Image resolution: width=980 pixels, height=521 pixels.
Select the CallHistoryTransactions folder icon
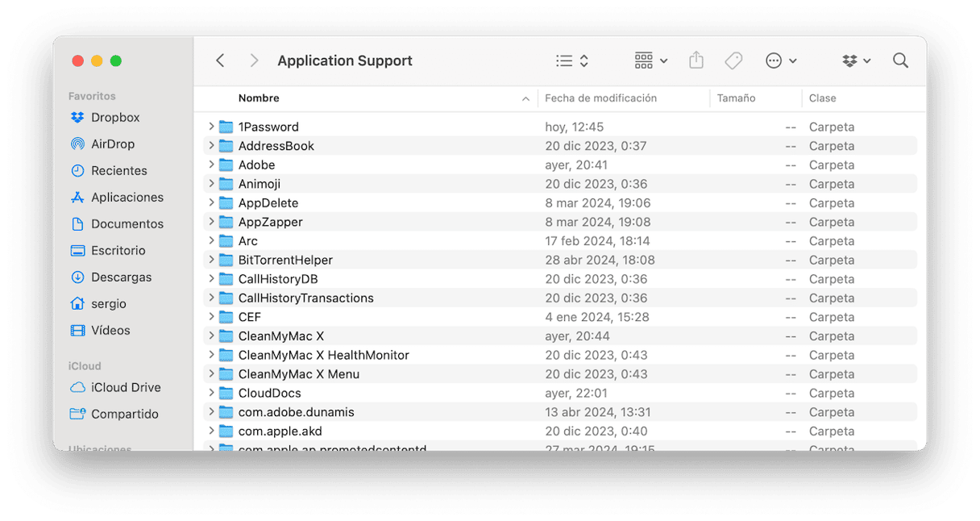click(x=226, y=298)
